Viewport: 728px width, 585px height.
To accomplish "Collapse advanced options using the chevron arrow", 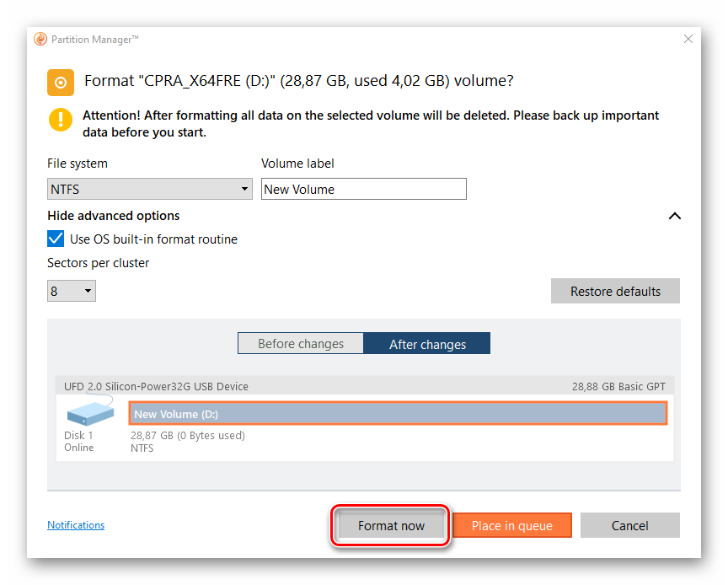I will [674, 216].
